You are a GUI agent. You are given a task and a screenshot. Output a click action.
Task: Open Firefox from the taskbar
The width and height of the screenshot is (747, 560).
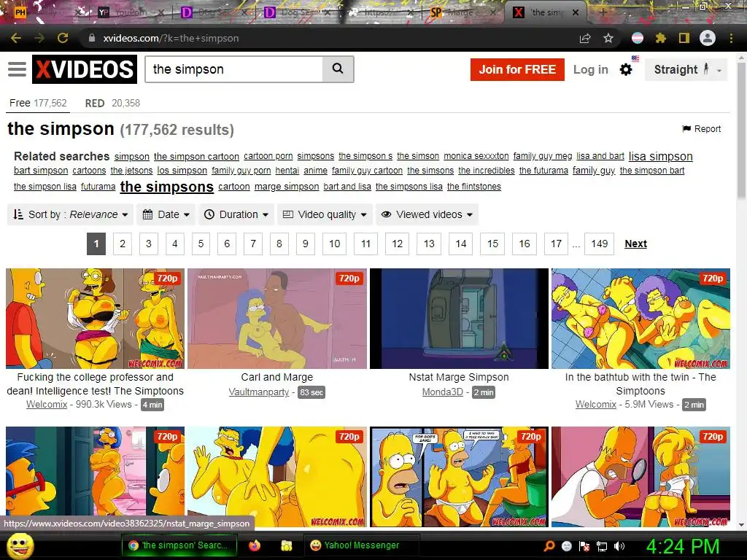255,545
